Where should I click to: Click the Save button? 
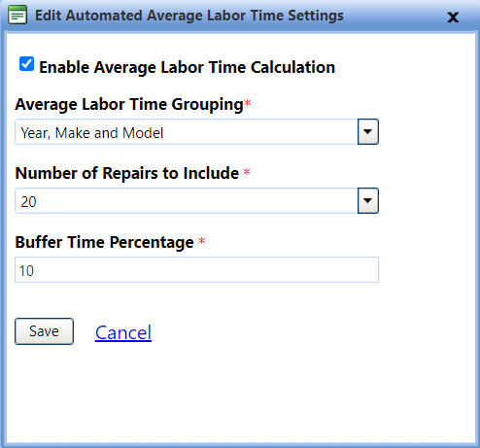pos(44,331)
